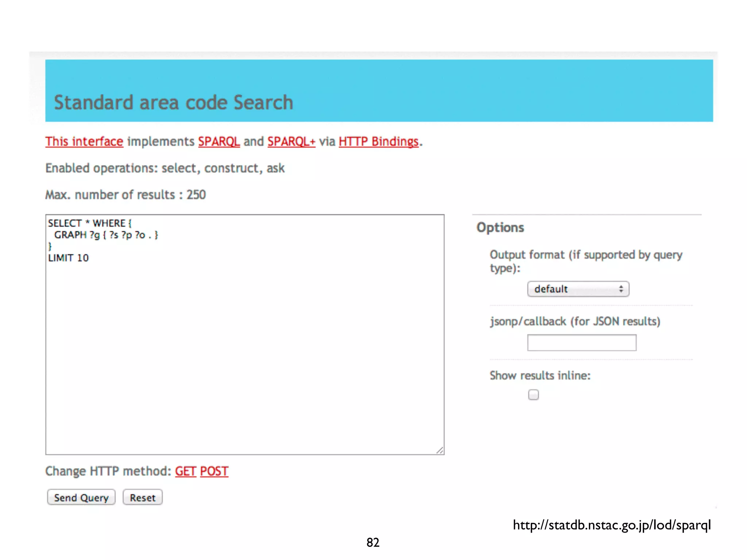Switch HTTP method to GET
This screenshot has width=747, height=560.
coord(186,471)
